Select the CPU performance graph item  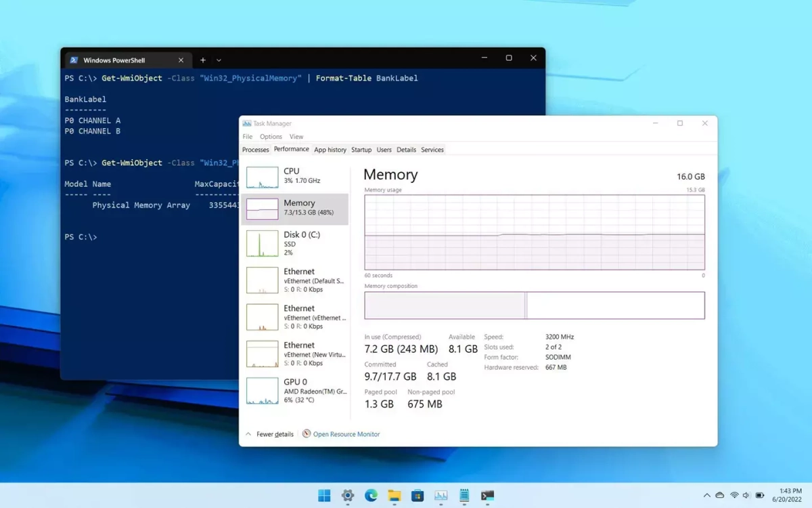click(295, 176)
